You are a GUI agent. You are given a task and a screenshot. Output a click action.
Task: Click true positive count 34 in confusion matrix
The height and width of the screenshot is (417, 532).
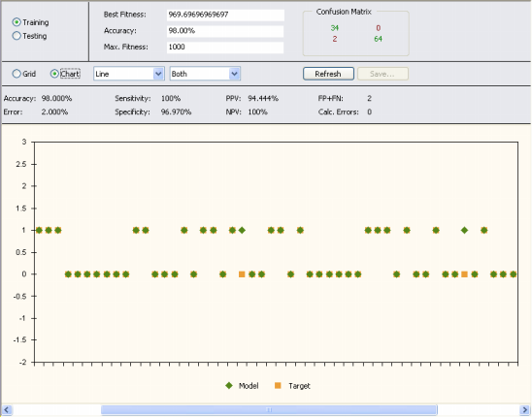pyautogui.click(x=335, y=28)
